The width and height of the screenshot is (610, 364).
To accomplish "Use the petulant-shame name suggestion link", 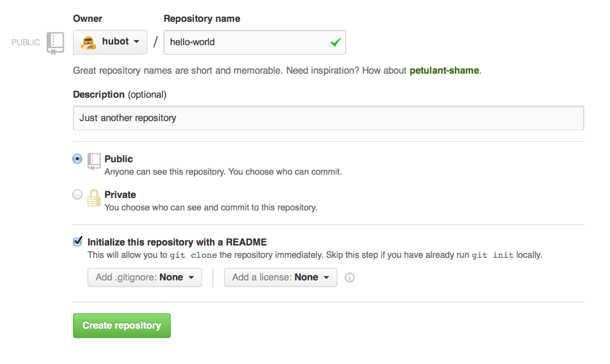I will pyautogui.click(x=444, y=70).
